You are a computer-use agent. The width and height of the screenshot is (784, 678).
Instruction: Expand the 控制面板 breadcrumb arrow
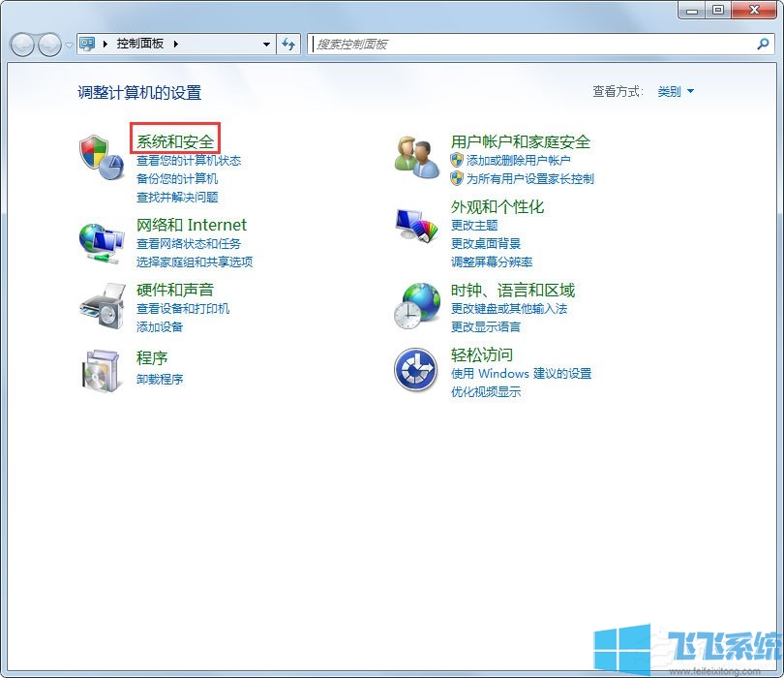(x=177, y=45)
